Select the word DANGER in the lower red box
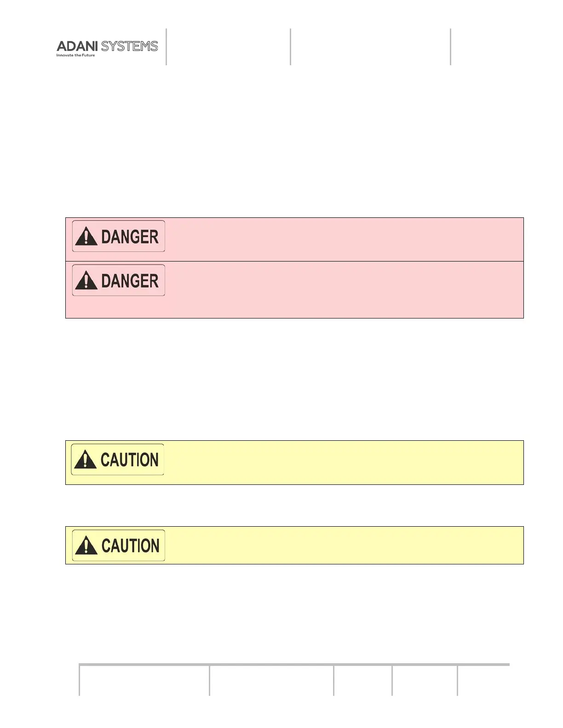 [130, 281]
